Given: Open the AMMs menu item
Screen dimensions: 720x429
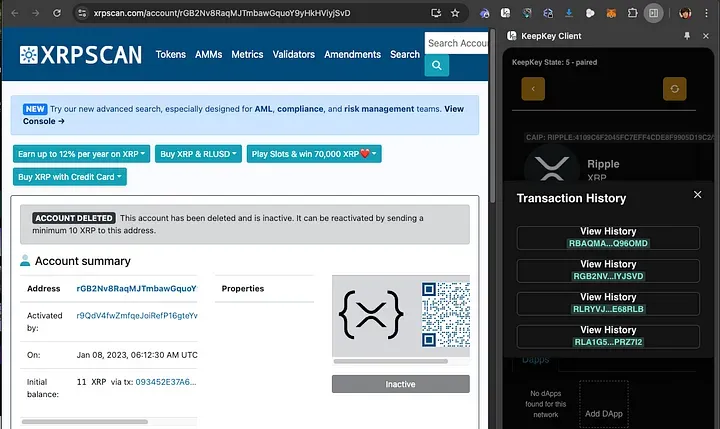Looking at the screenshot, I should [x=208, y=54].
